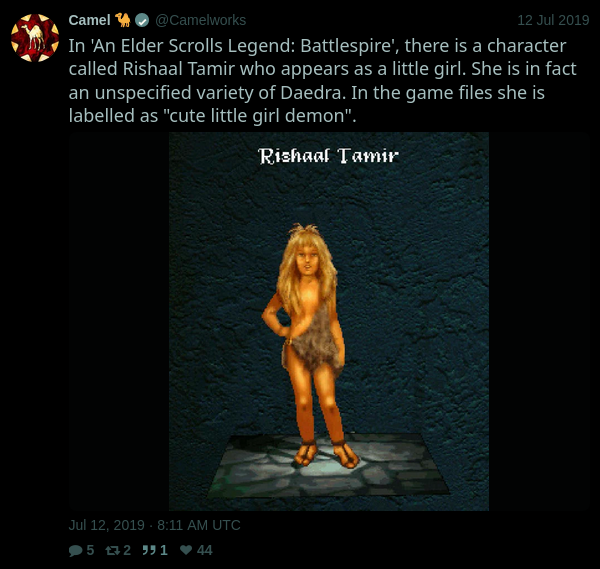This screenshot has width=600, height=569.
Task: Click the speech bubble replies icon
Action: coord(75,551)
